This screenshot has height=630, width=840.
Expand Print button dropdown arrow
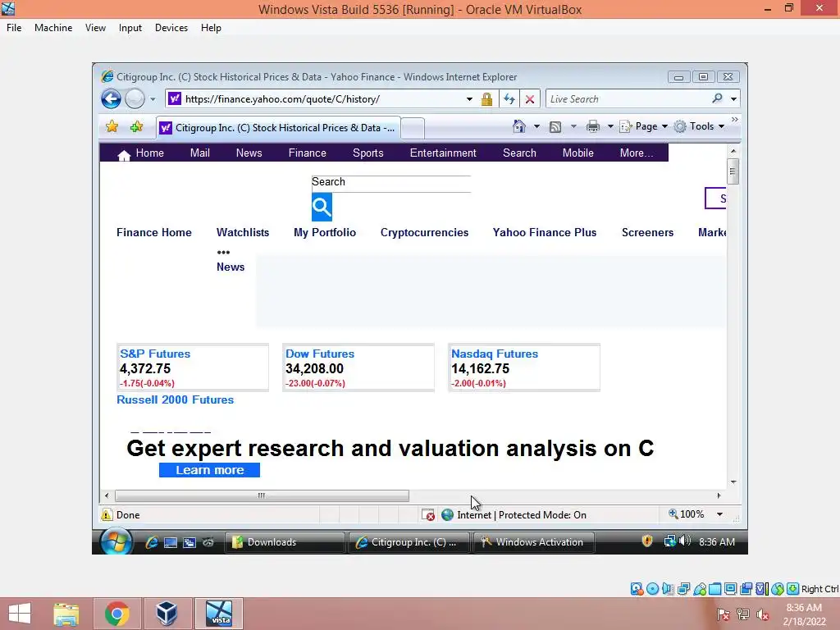pyautogui.click(x=610, y=127)
